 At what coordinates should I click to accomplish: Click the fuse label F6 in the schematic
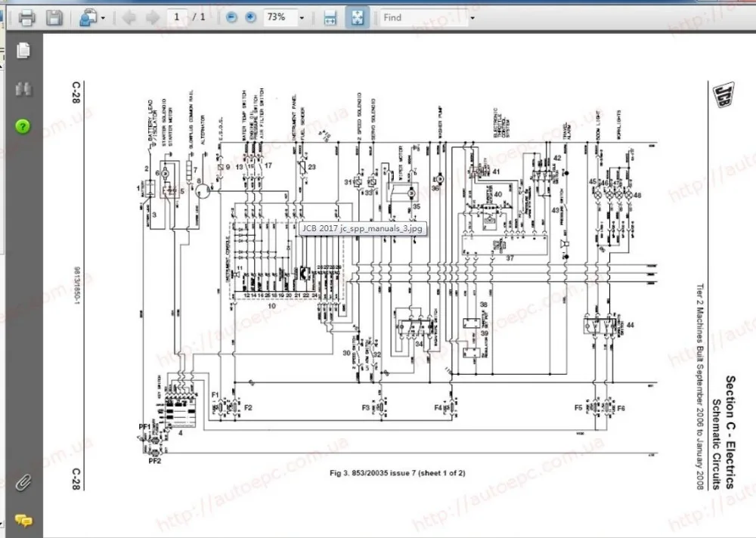[x=621, y=408]
